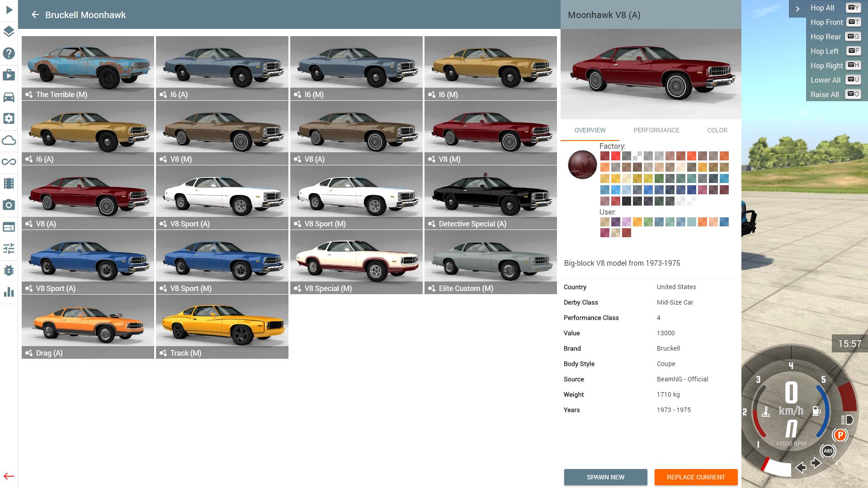Click the Hop All control

[x=822, y=8]
